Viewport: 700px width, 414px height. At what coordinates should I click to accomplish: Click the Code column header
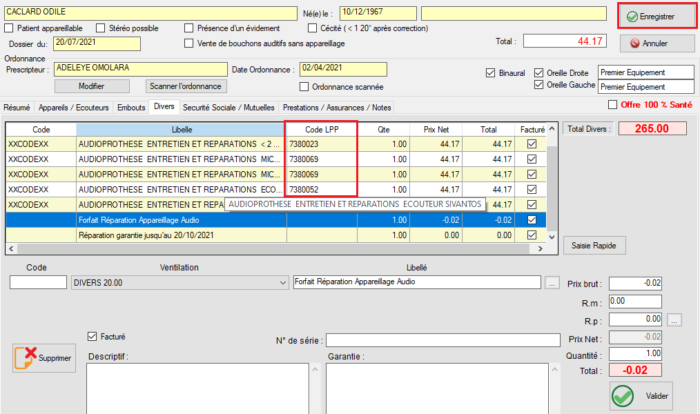coord(41,130)
